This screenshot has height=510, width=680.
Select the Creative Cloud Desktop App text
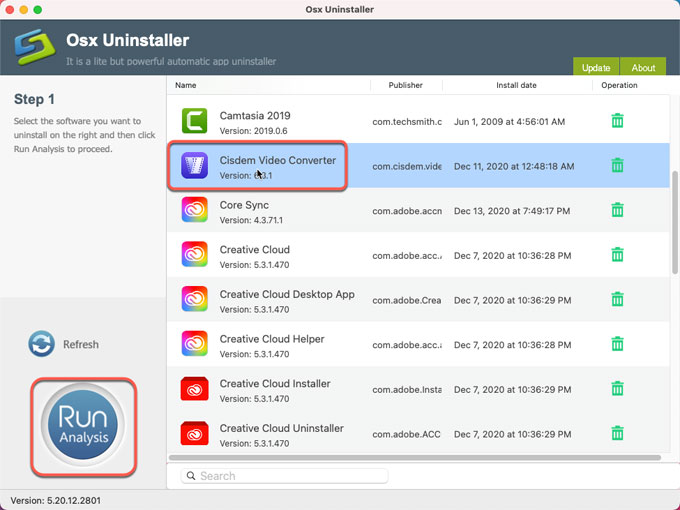click(x=287, y=294)
